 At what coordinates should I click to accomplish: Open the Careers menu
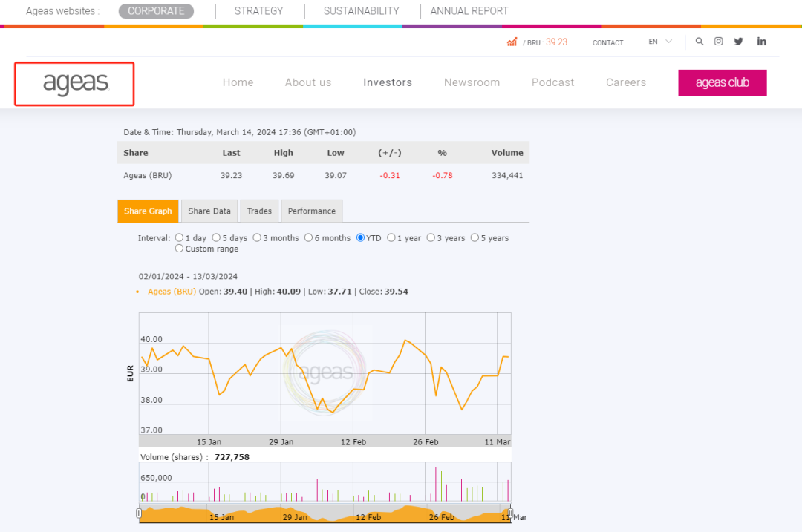(626, 82)
